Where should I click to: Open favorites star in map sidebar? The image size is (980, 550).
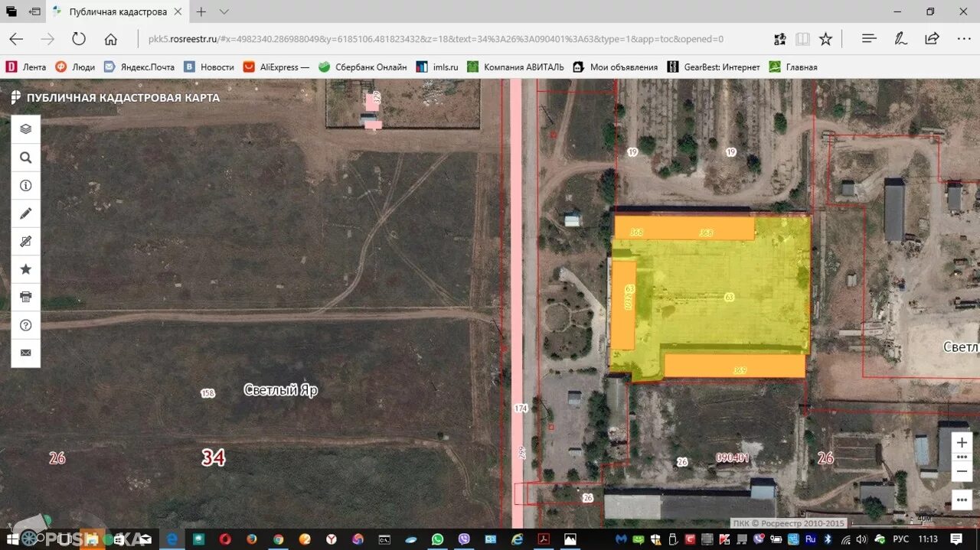click(25, 269)
